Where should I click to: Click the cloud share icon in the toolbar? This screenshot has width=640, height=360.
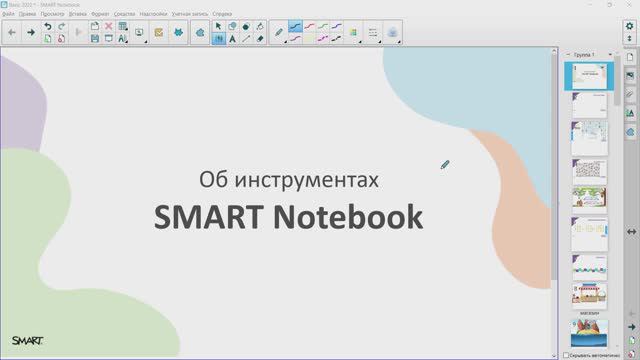[x=200, y=32]
